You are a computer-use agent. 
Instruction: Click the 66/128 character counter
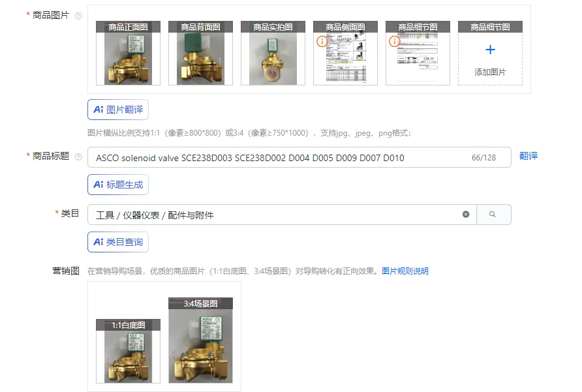483,158
